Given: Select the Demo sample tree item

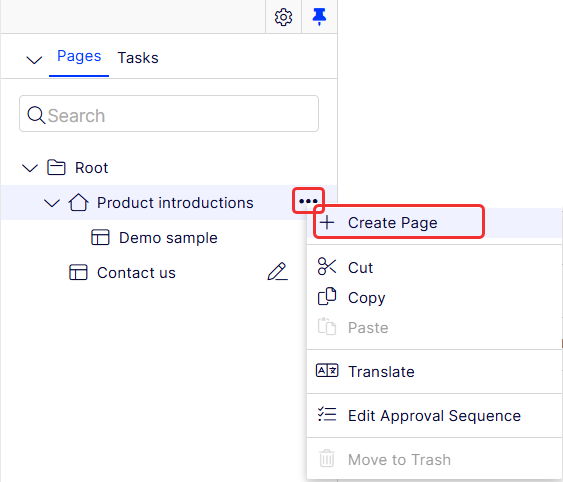Looking at the screenshot, I should (168, 238).
